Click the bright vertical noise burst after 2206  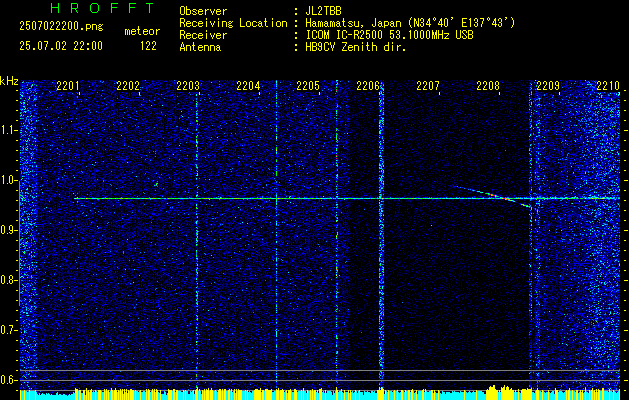(x=381, y=237)
